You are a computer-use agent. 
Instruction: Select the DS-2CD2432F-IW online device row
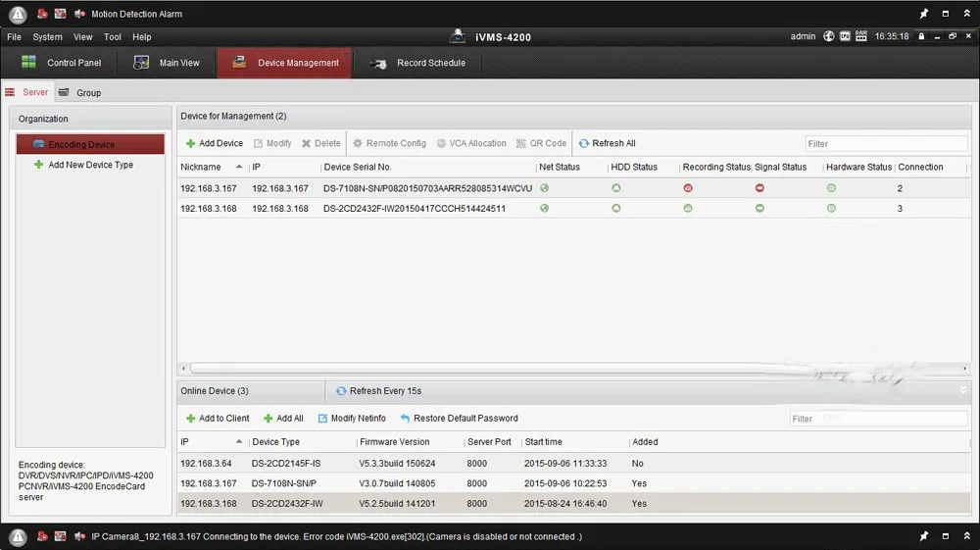click(x=573, y=503)
